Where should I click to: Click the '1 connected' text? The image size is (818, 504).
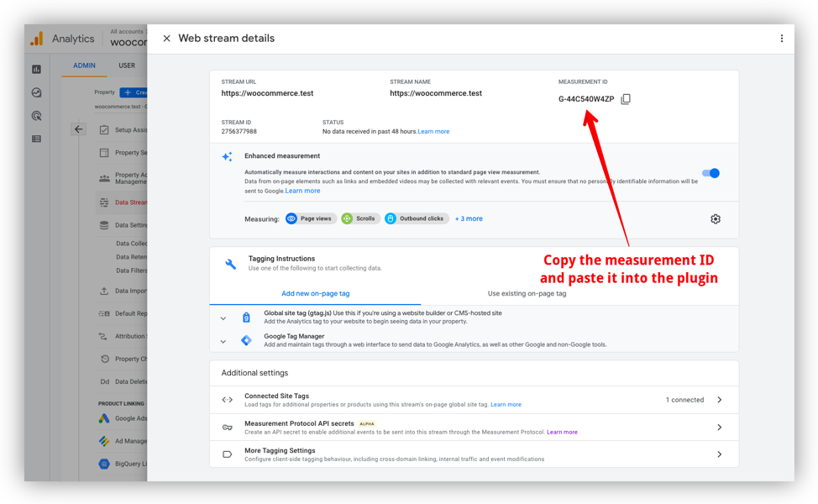684,400
